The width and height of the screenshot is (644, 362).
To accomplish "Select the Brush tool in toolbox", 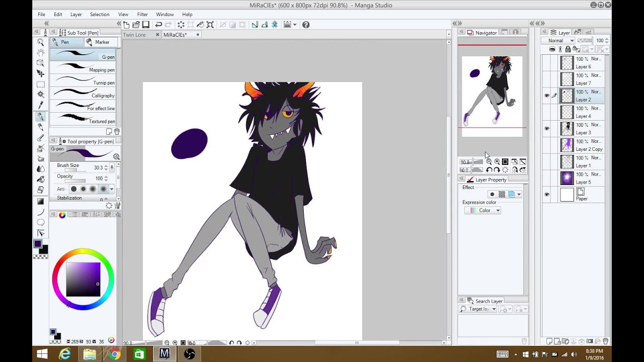I will (40, 138).
